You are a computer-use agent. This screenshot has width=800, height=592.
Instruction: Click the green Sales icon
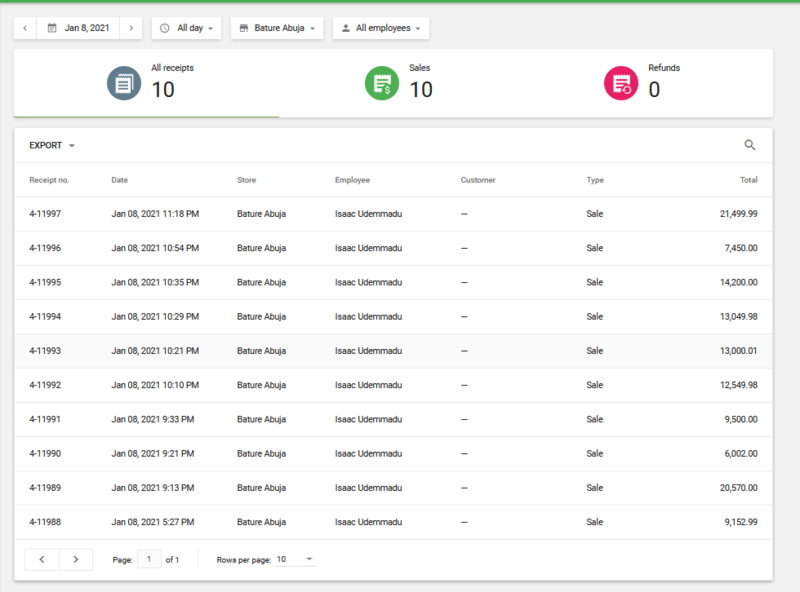(x=382, y=83)
